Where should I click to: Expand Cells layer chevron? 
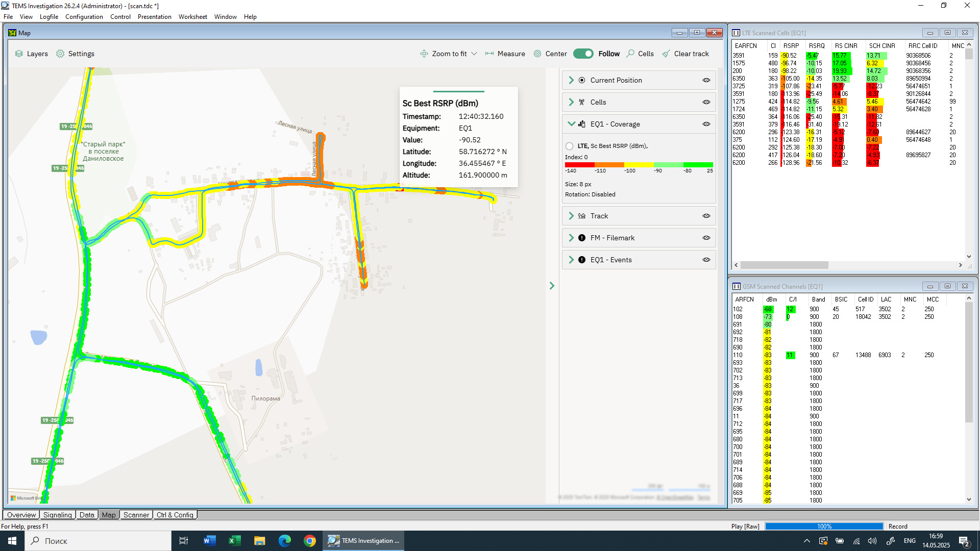(x=571, y=102)
